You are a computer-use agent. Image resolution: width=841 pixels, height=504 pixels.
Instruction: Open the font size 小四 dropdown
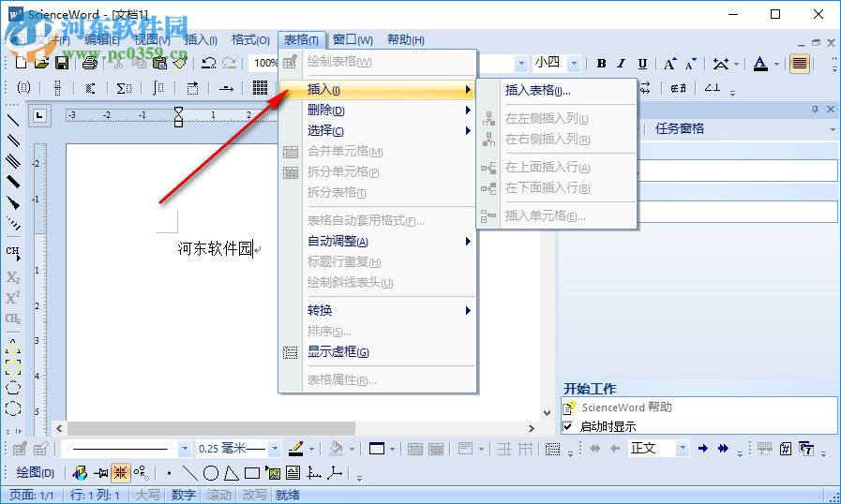(574, 64)
